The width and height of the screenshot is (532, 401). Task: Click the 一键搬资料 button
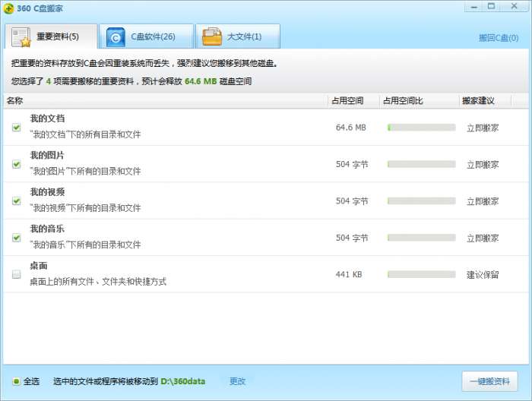489,382
